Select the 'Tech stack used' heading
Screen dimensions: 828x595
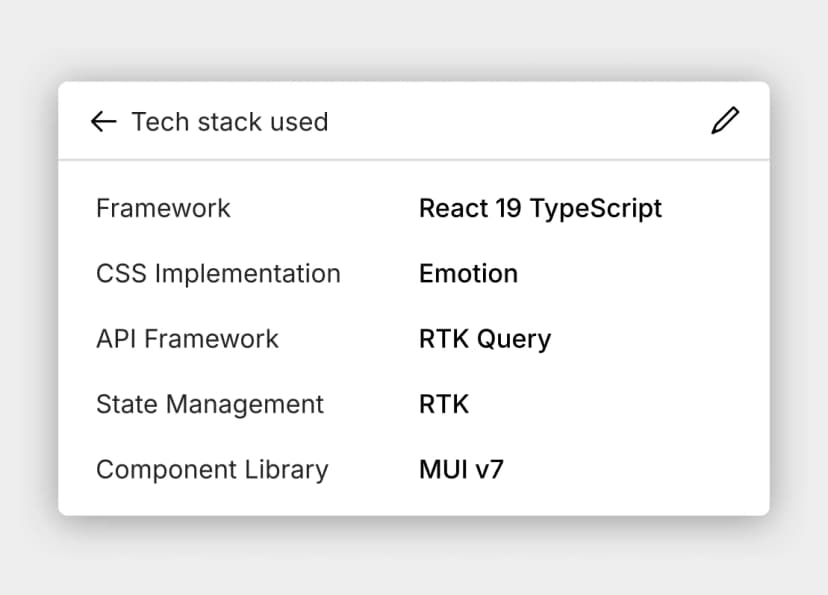230,122
